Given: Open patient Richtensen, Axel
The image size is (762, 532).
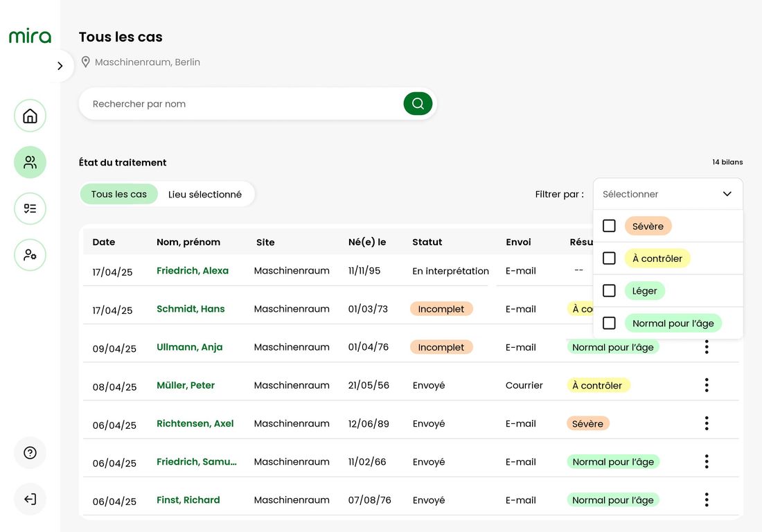Looking at the screenshot, I should click(195, 423).
